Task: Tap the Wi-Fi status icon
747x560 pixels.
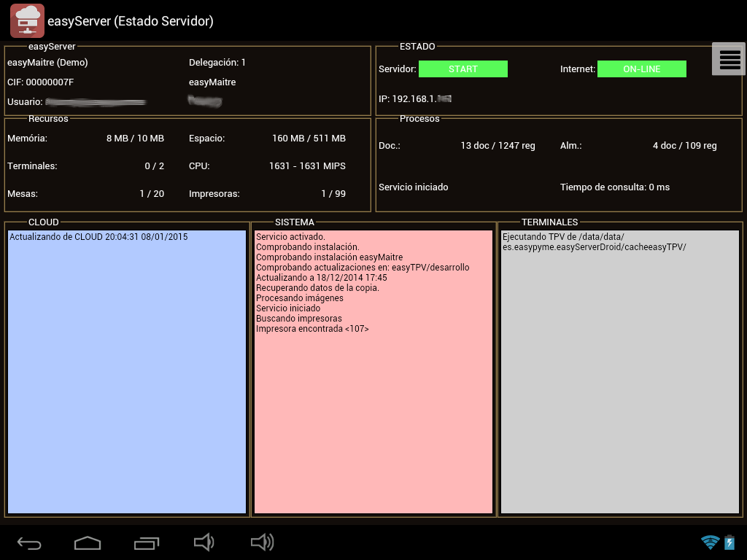Action: [710, 542]
